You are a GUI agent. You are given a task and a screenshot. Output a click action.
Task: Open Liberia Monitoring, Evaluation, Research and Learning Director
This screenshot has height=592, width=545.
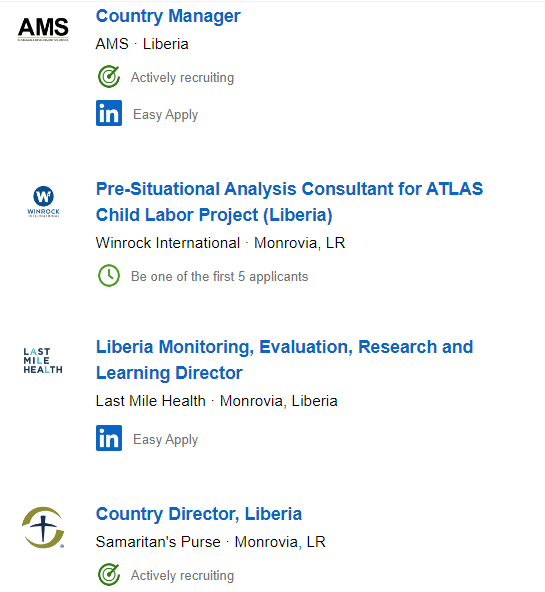pyautogui.click(x=284, y=360)
